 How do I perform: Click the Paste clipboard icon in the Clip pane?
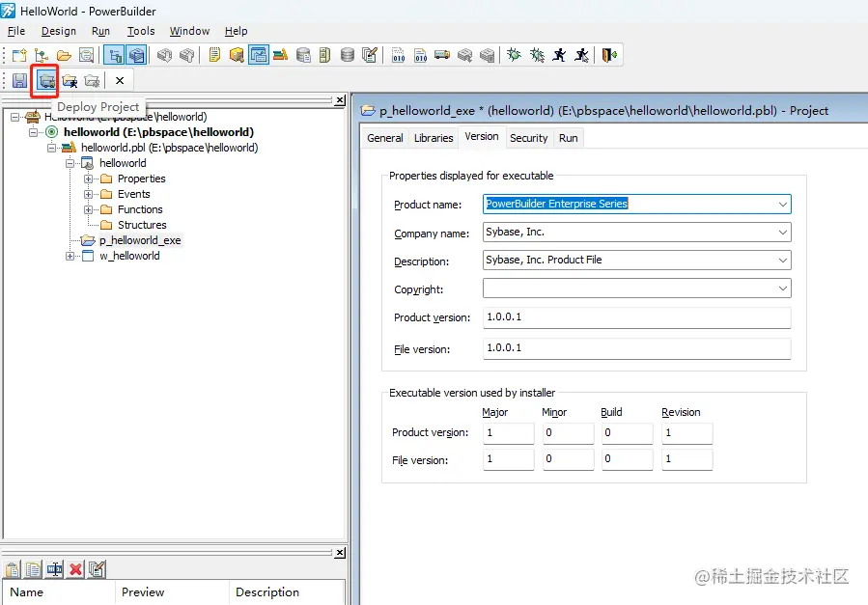13,569
